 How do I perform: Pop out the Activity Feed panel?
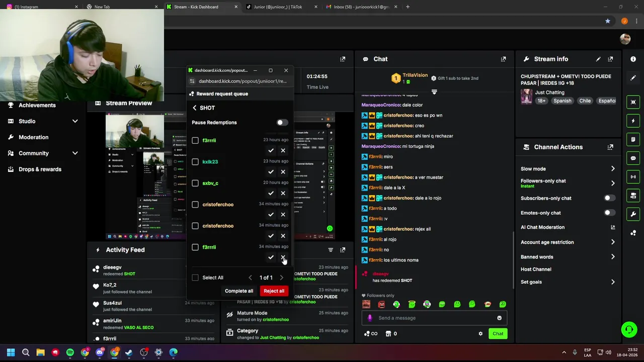pyautogui.click(x=343, y=250)
